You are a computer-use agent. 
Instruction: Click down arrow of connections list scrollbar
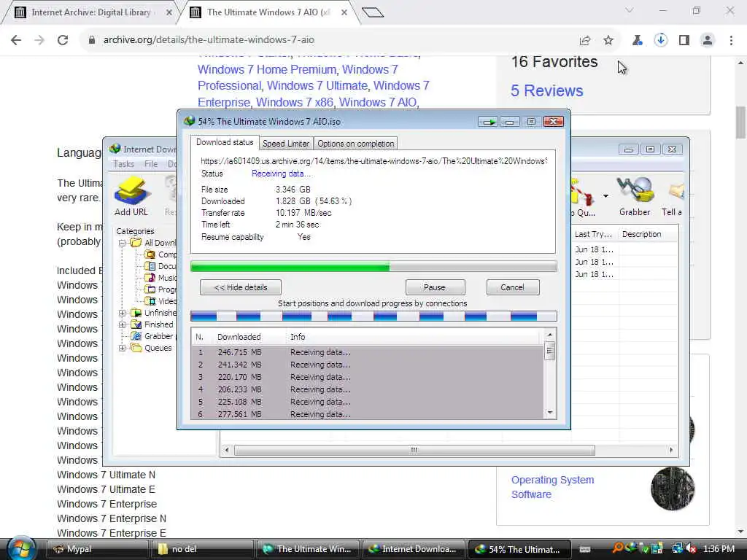pos(550,413)
